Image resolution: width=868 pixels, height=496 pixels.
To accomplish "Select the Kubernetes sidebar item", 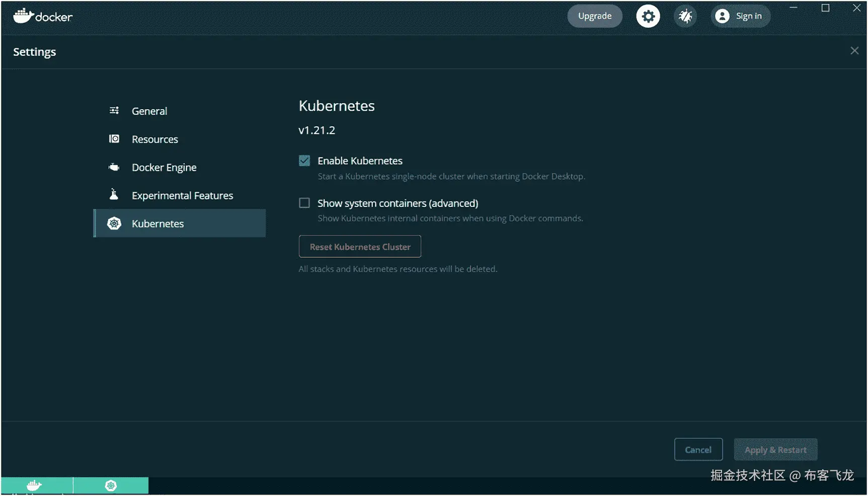I will pyautogui.click(x=180, y=223).
